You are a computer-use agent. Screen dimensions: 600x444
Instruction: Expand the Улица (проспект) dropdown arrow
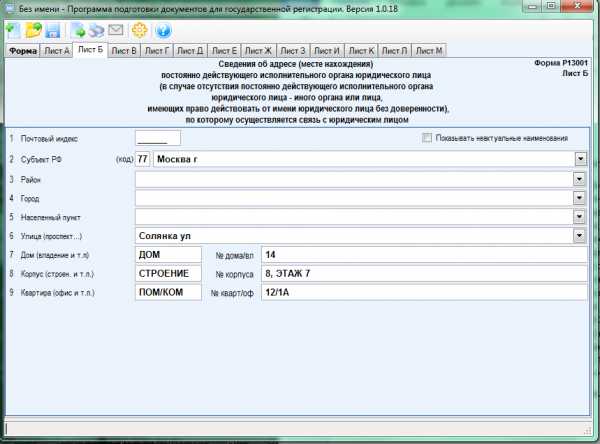579,236
